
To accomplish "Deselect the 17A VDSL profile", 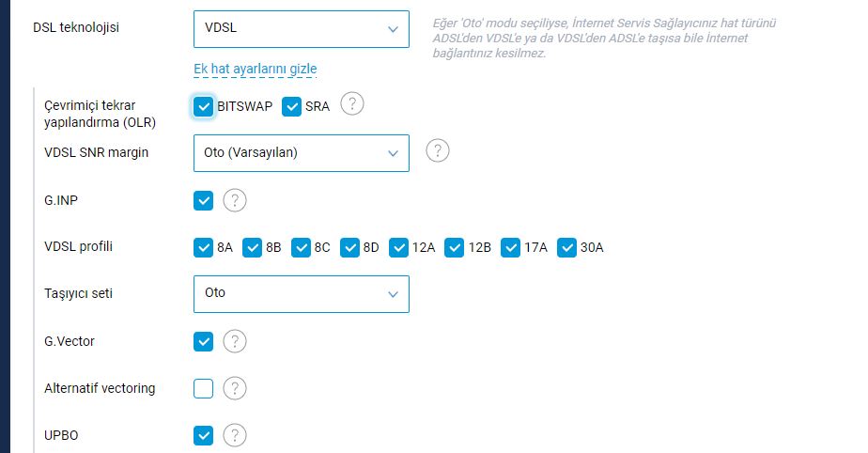I will 510,247.
